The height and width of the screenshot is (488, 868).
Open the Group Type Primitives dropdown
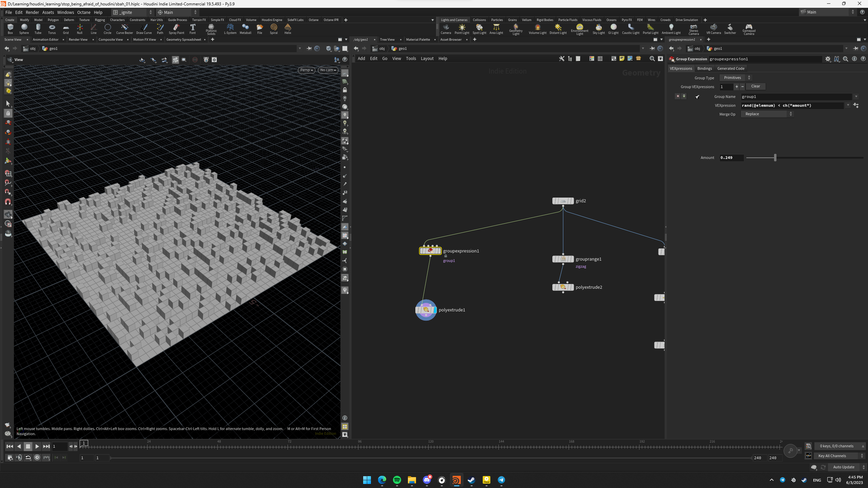[735, 78]
